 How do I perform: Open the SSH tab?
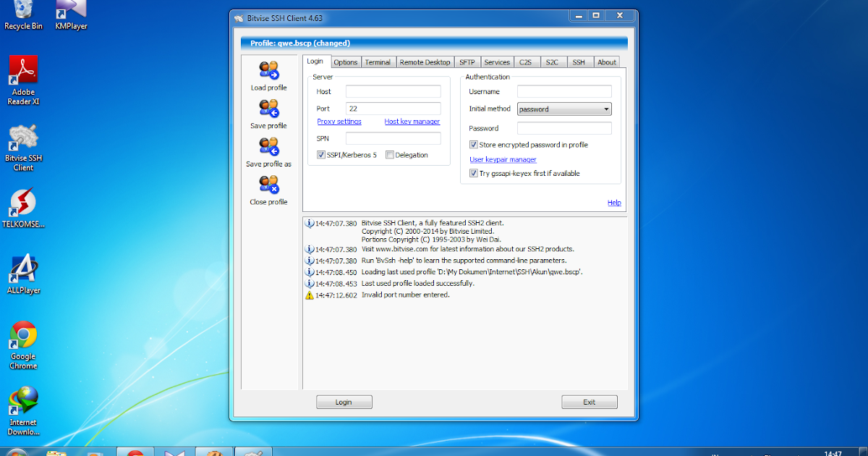pyautogui.click(x=579, y=62)
